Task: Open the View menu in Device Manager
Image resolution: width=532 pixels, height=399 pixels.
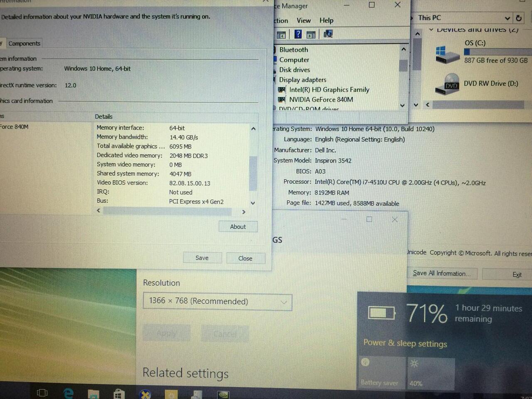Action: click(303, 20)
